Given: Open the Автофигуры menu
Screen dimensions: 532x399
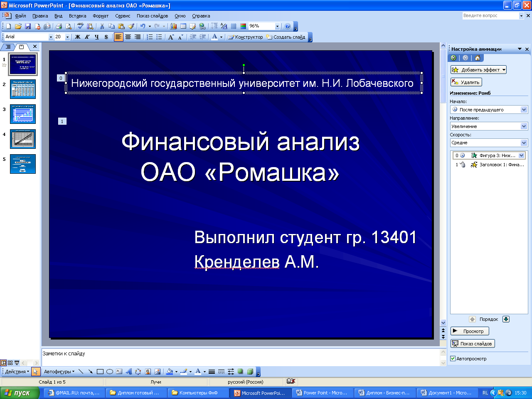Looking at the screenshot, I should pyautogui.click(x=59, y=372).
